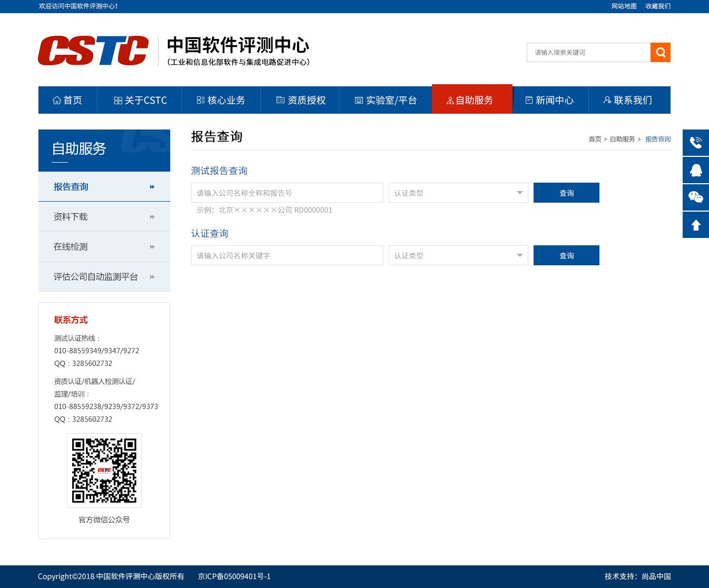Screen dimensions: 709x588
Task: Click the QQ penguin icon
Action: point(695,170)
